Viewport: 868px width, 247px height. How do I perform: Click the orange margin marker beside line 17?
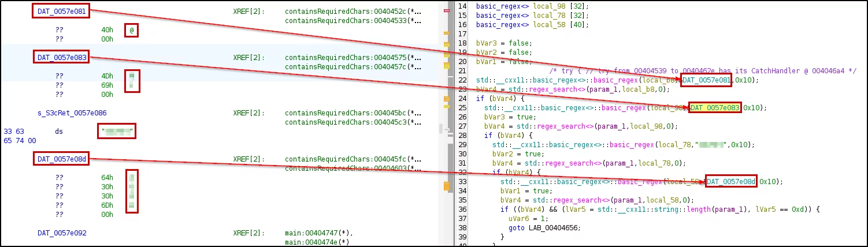(x=446, y=33)
